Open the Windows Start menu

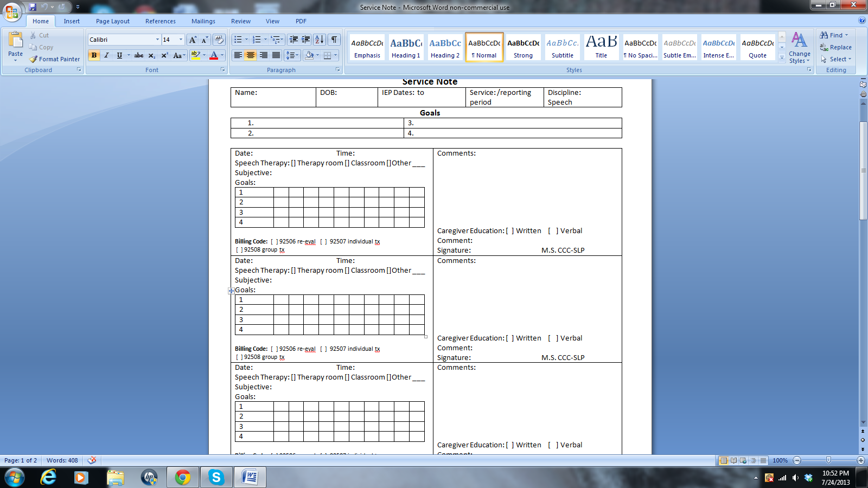[x=15, y=478]
